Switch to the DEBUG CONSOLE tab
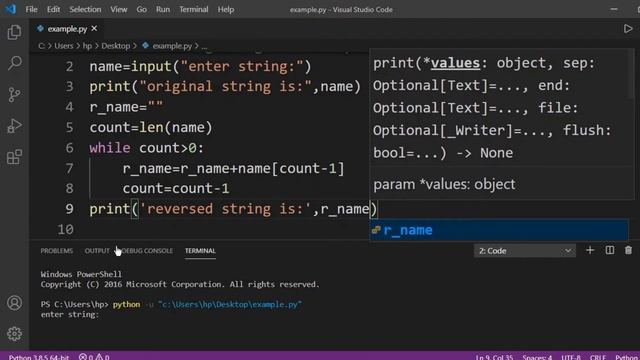 point(147,251)
